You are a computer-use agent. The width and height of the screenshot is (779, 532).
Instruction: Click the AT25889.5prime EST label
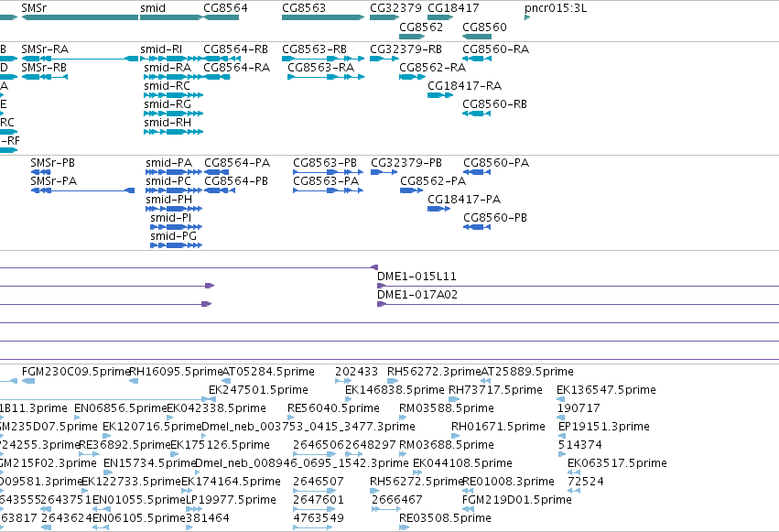point(527,372)
